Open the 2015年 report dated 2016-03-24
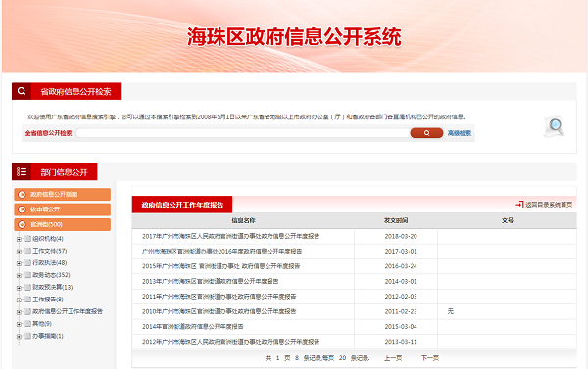This screenshot has width=588, height=369. [x=220, y=266]
